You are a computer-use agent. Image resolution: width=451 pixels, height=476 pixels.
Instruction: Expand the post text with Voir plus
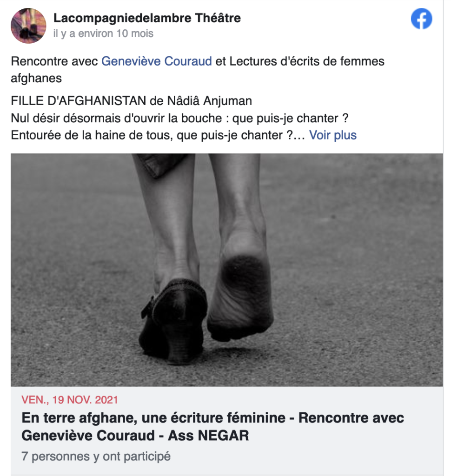coord(333,135)
